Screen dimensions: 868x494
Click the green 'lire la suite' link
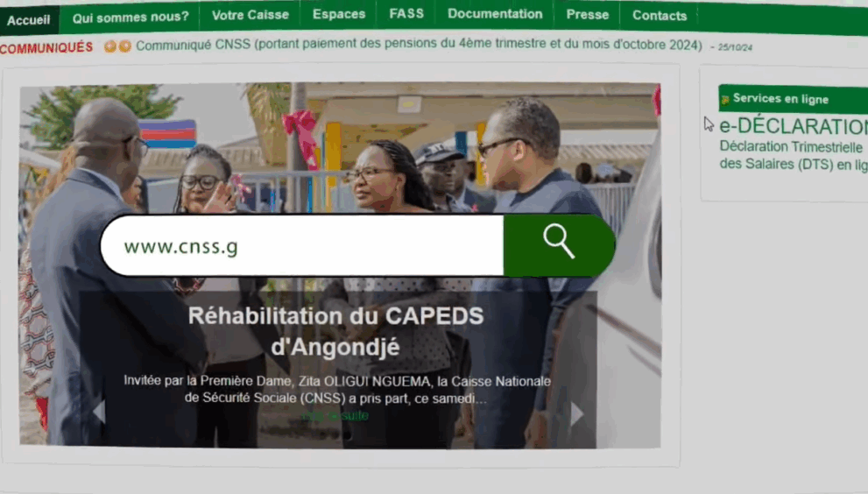click(x=335, y=415)
